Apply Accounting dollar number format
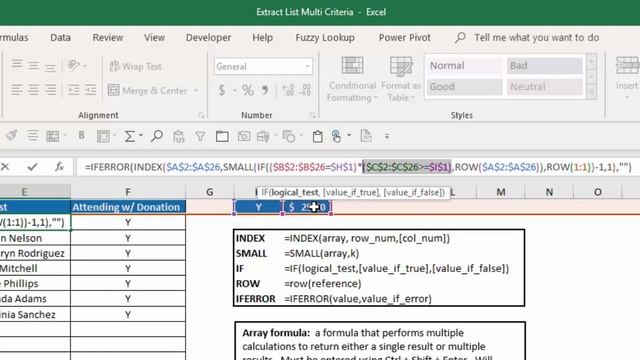Image resolution: width=640 pixels, height=360 pixels. [222, 90]
